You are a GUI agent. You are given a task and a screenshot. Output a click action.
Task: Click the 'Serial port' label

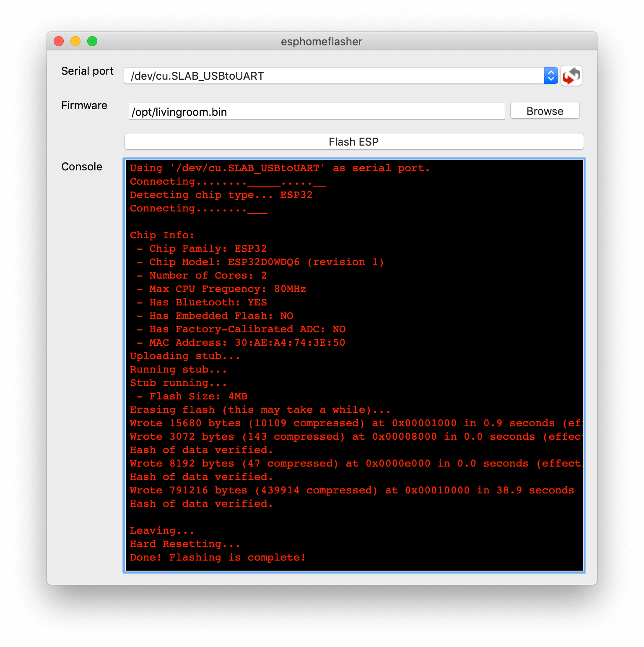(x=87, y=71)
